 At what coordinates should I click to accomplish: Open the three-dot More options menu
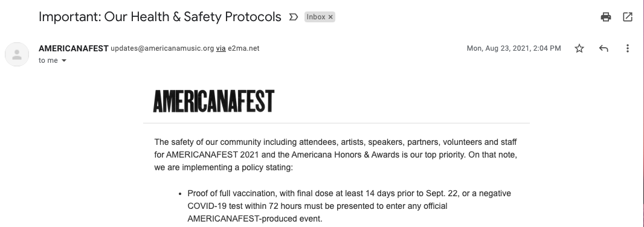point(627,48)
